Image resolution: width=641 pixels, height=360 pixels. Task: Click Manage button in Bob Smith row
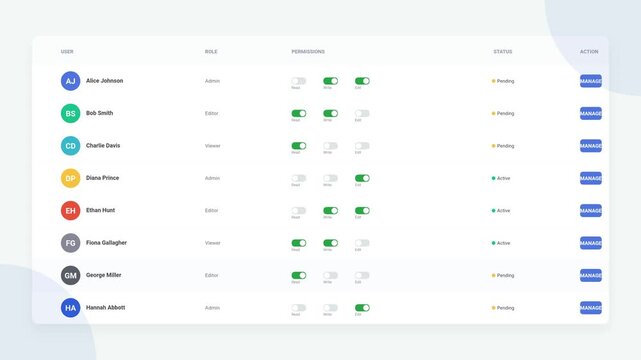point(591,113)
